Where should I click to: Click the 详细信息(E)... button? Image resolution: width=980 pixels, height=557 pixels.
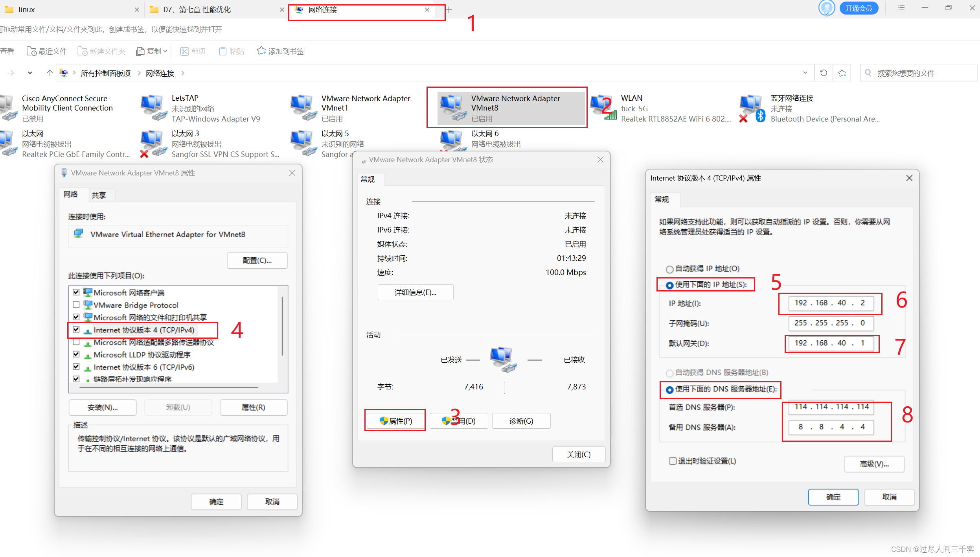[416, 292]
